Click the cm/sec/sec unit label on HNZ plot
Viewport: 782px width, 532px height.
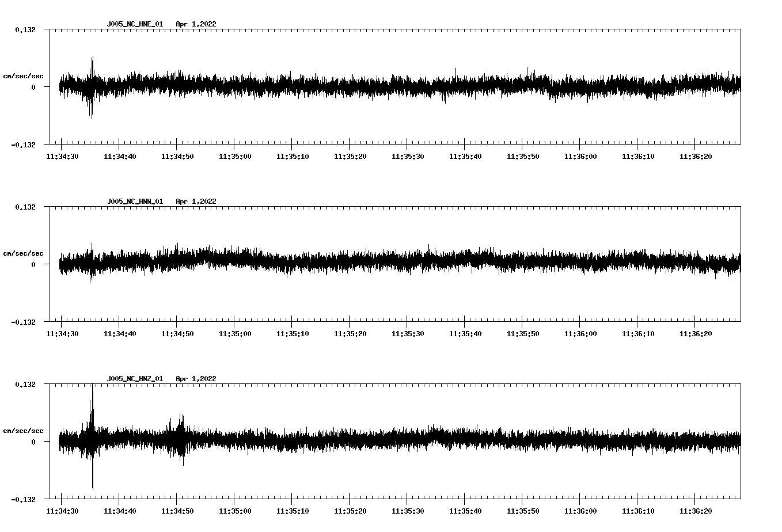pyautogui.click(x=23, y=431)
